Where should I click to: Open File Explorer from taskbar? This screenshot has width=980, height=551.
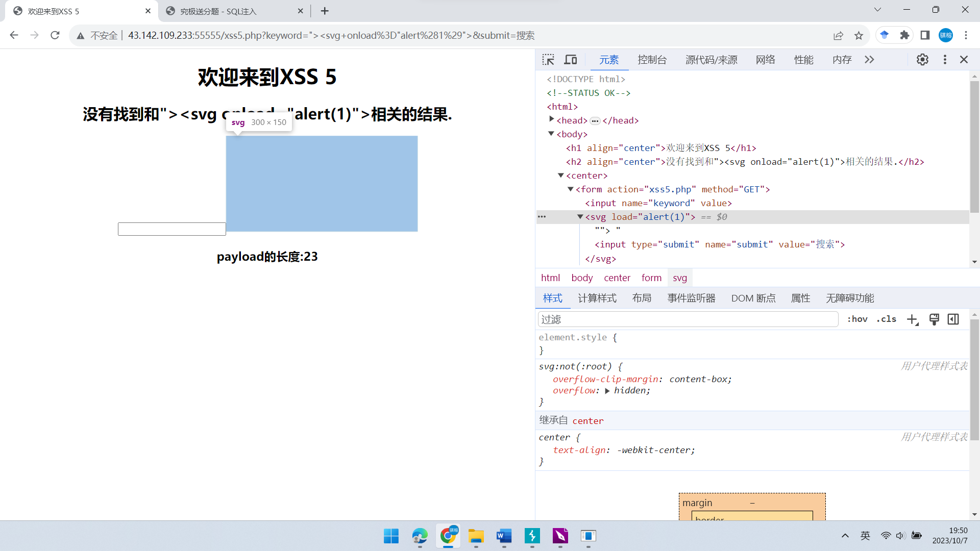[476, 536]
